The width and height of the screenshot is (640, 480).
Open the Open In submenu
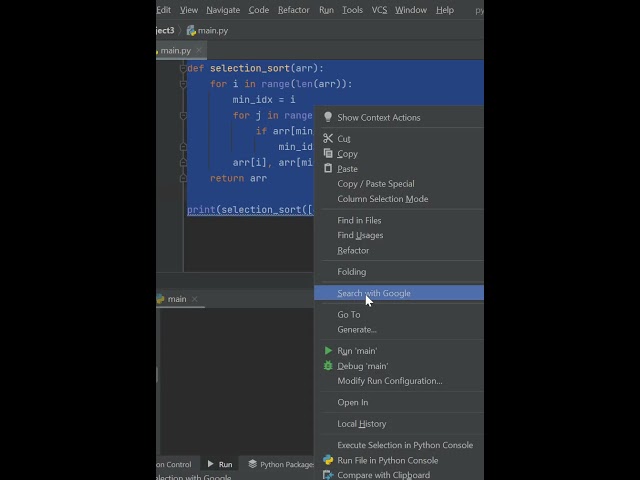[x=399, y=402]
